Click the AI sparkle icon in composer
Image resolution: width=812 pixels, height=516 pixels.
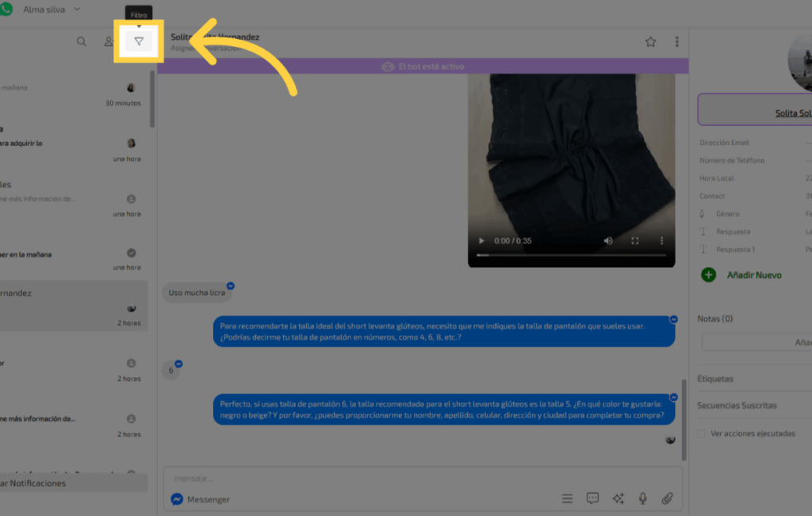click(x=618, y=499)
